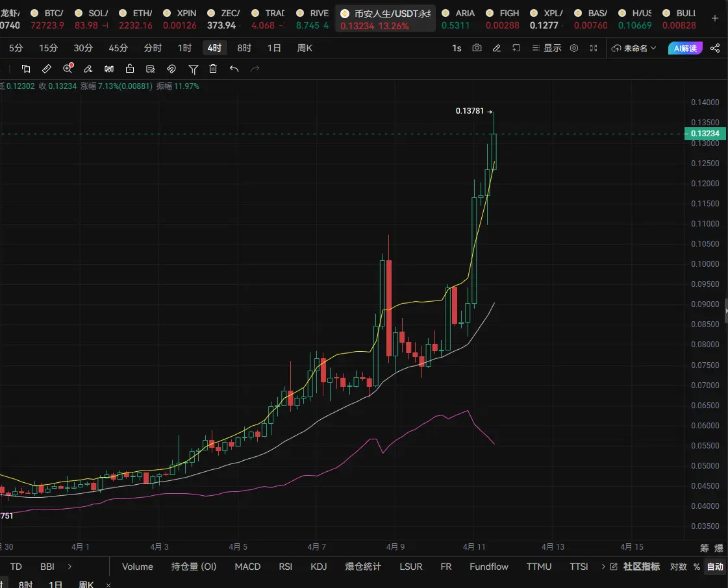Toggle the TTMU indicator

coord(539,566)
